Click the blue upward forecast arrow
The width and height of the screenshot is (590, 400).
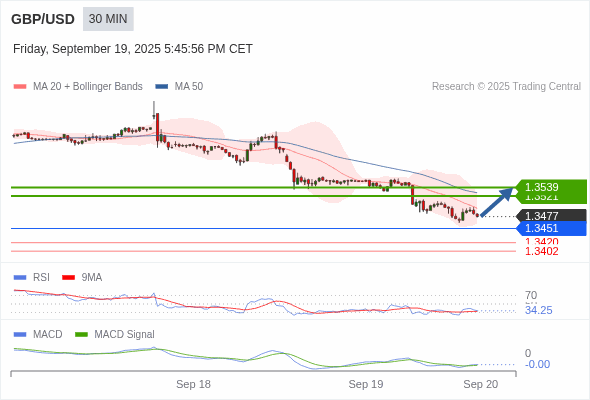(497, 202)
